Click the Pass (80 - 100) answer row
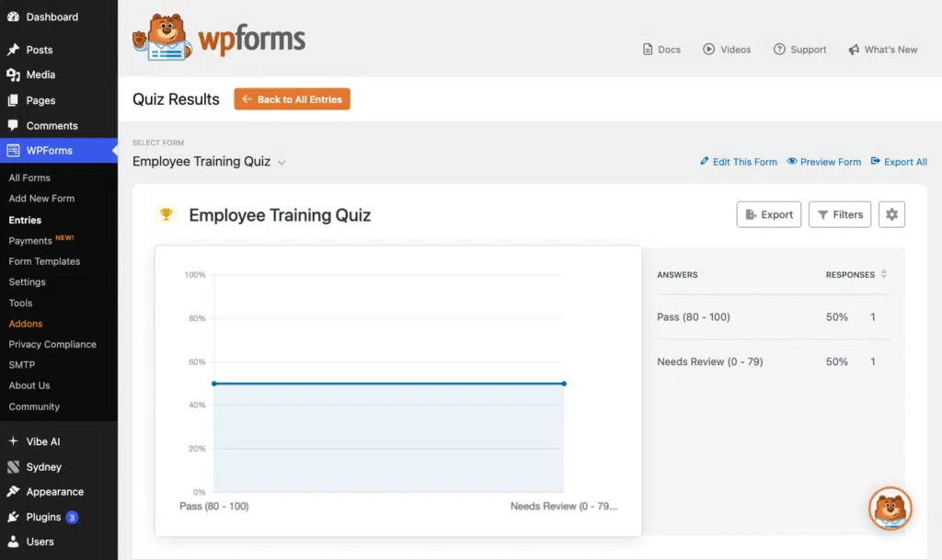The width and height of the screenshot is (942, 560). (x=773, y=317)
